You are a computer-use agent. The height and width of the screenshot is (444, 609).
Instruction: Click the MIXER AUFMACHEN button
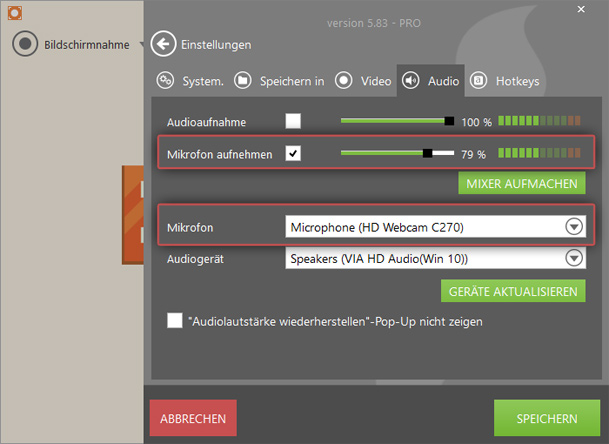tap(522, 183)
